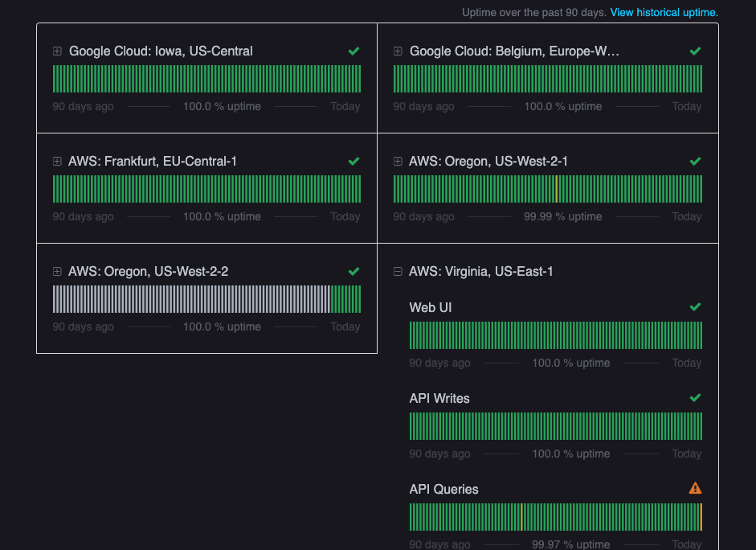Open the View historical uptime link
The width and height of the screenshot is (756, 550).
point(664,13)
